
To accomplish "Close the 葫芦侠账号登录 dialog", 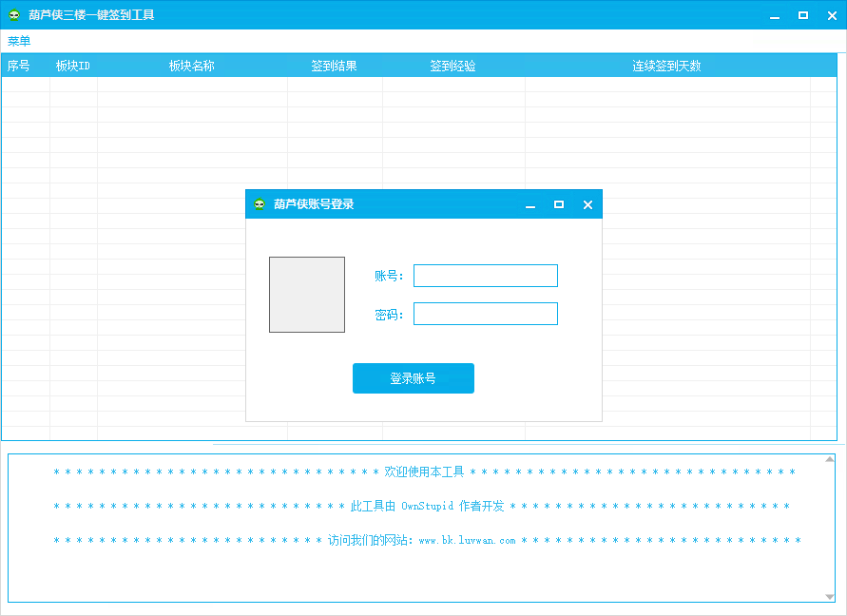I will [587, 204].
